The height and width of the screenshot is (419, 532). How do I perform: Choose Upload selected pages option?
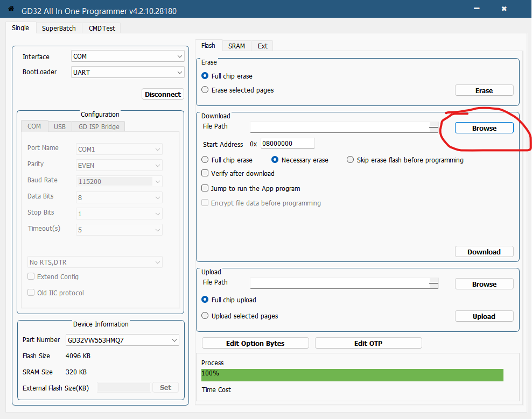pyautogui.click(x=205, y=316)
